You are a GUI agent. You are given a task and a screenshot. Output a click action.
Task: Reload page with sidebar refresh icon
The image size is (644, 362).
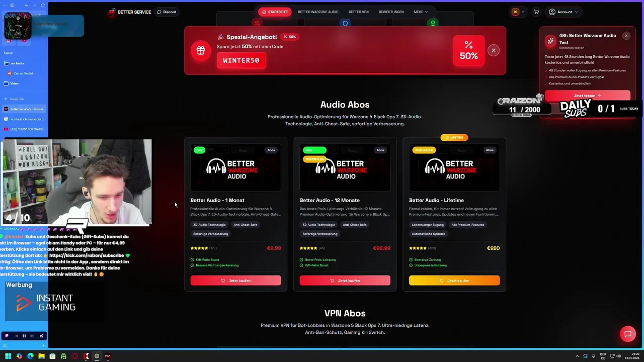click(x=43, y=5)
